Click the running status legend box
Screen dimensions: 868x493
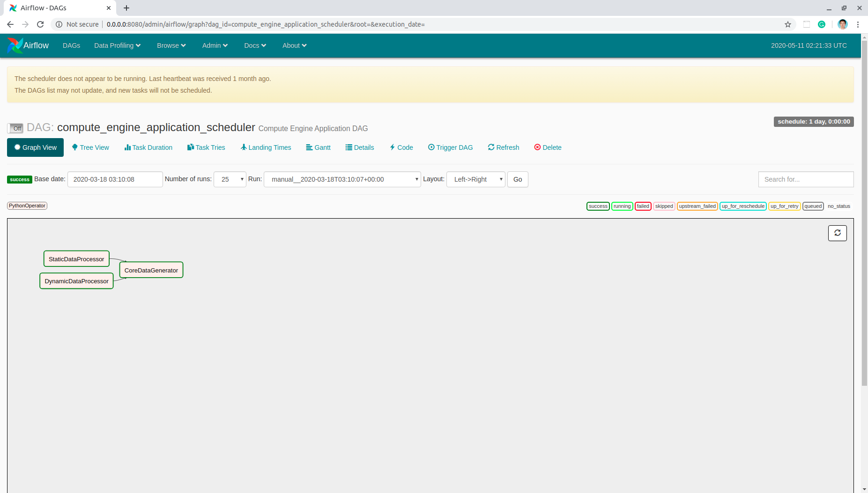622,206
